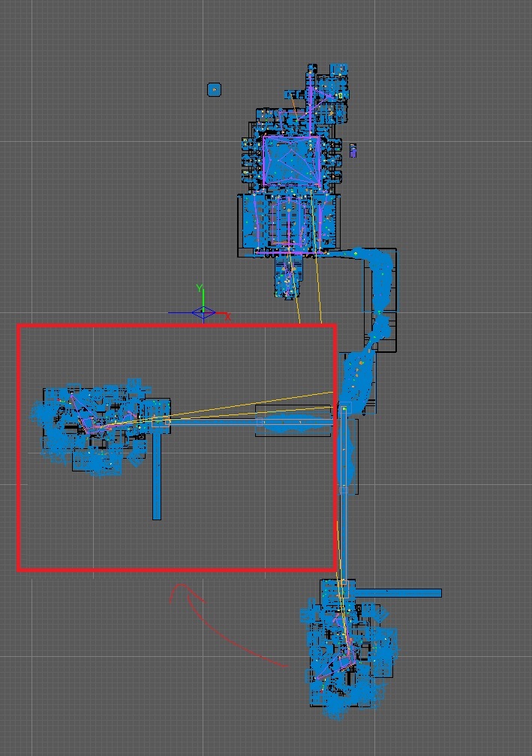Click the top edge of the red rectangle
Image resolution: width=532 pixels, height=756 pixels.
(x=176, y=327)
